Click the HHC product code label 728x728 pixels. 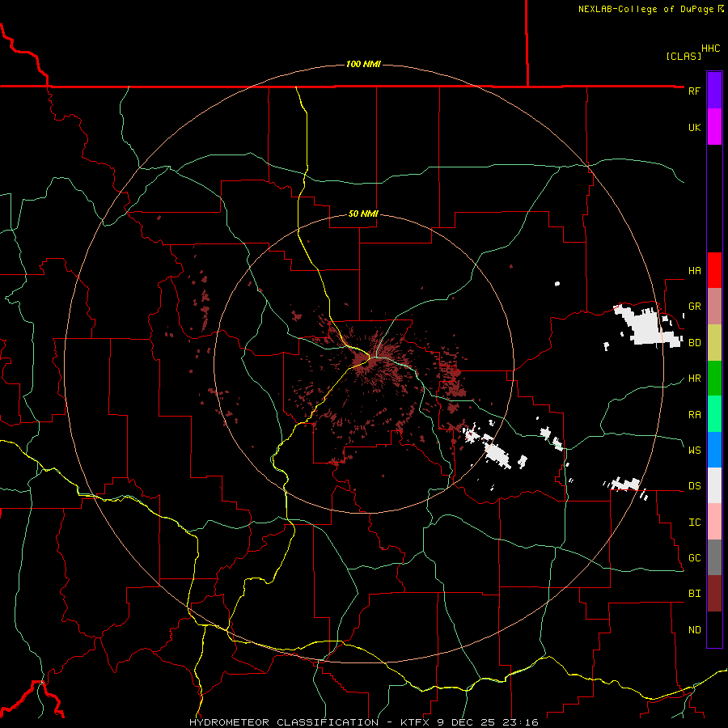click(x=710, y=49)
